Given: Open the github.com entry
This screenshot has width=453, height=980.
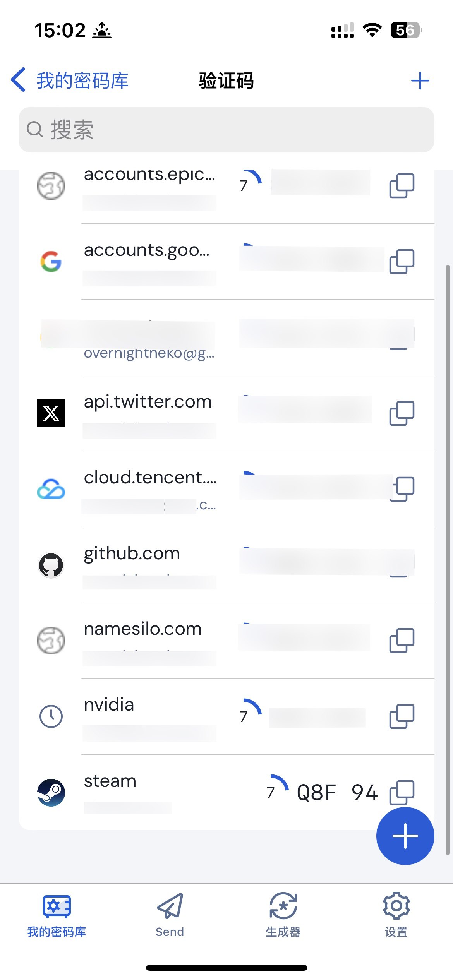Looking at the screenshot, I should (x=132, y=553).
